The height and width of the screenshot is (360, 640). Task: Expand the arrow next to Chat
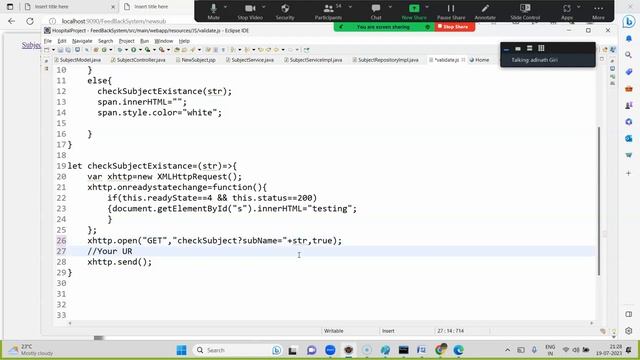point(390,7)
